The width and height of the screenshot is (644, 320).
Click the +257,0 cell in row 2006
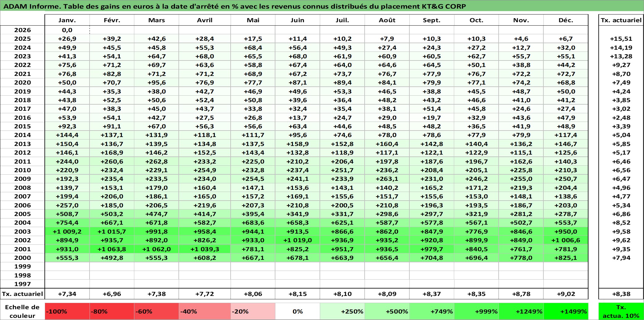(67, 205)
